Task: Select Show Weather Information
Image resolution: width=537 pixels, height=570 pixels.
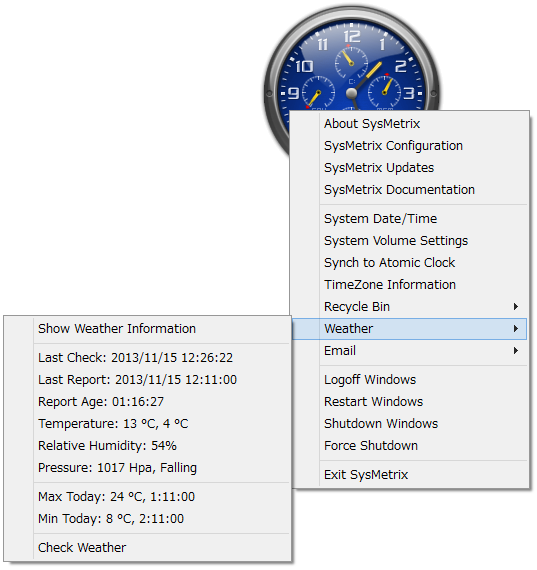Action: click(x=147, y=329)
